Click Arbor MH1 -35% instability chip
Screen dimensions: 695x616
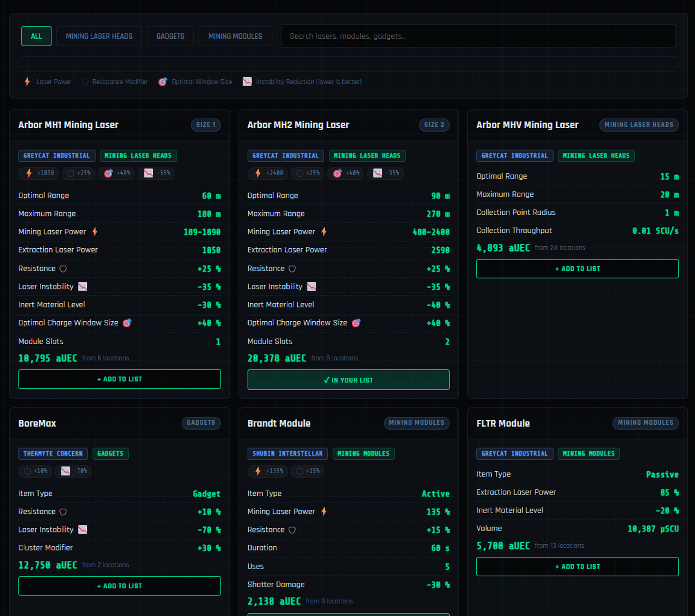[x=157, y=173]
